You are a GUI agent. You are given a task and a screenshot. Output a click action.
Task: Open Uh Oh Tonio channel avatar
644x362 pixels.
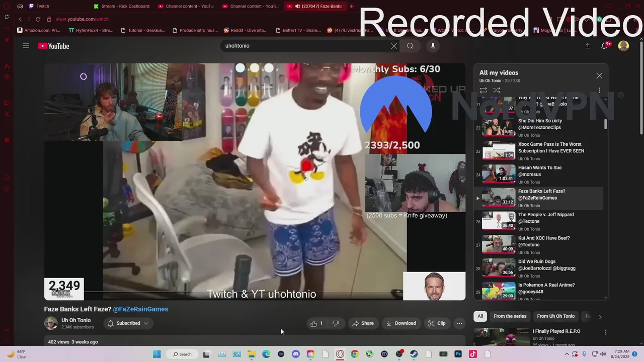[x=51, y=323]
